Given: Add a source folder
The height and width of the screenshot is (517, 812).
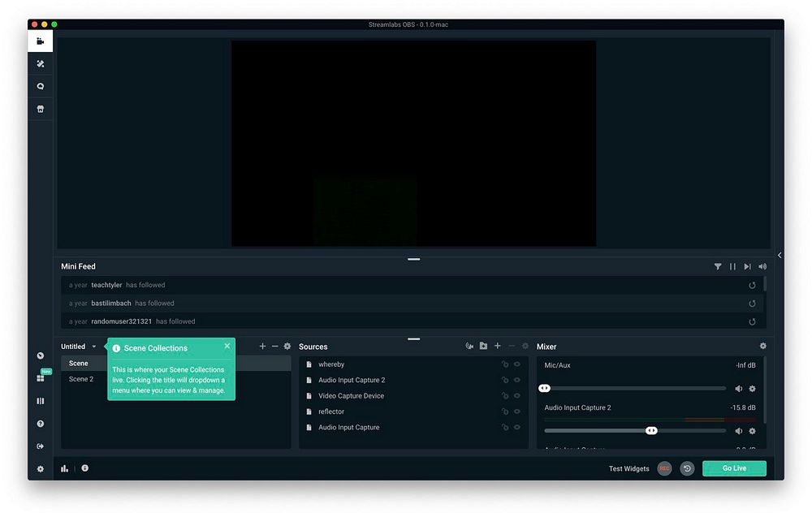Looking at the screenshot, I should point(483,346).
